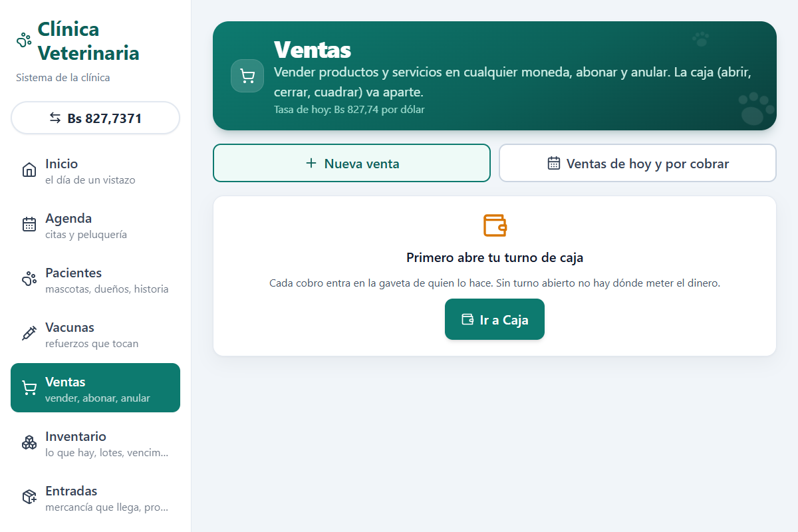Select the highlighted Ventas sidebar item
Viewport: 798px width, 532px height.
(x=95, y=388)
